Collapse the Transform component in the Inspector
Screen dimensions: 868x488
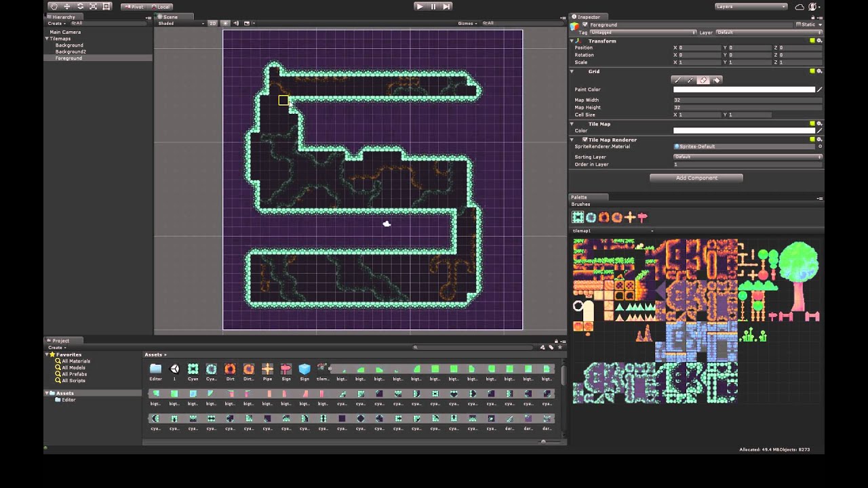[572, 41]
